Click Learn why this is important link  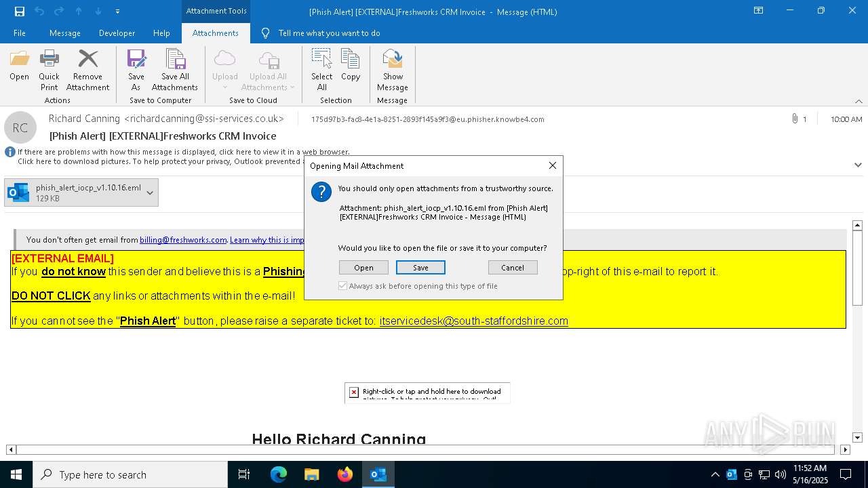267,240
